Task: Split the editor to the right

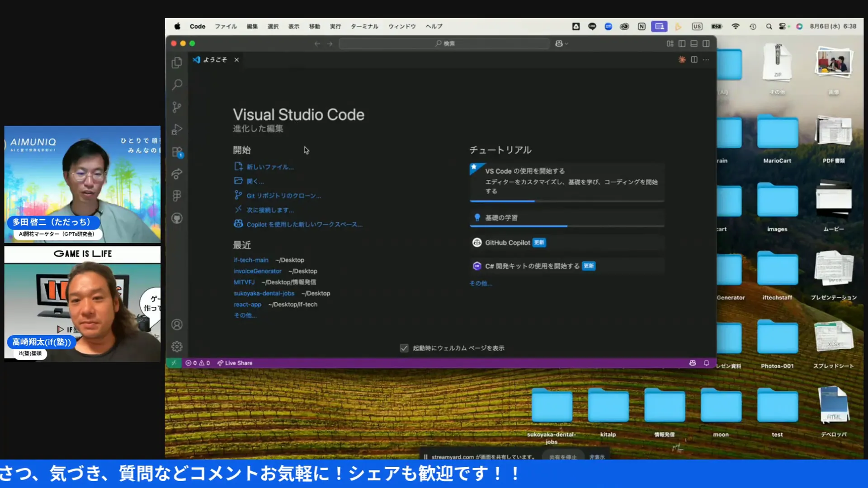Action: (694, 60)
